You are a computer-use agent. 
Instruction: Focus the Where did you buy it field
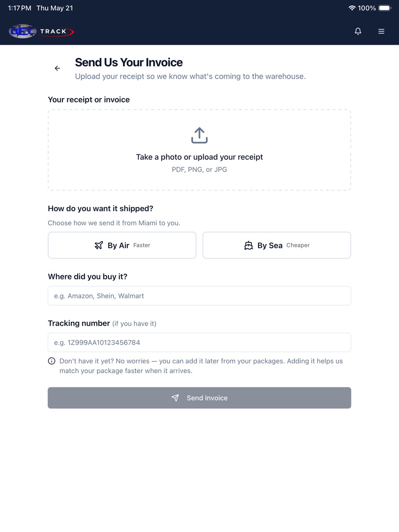[199, 296]
